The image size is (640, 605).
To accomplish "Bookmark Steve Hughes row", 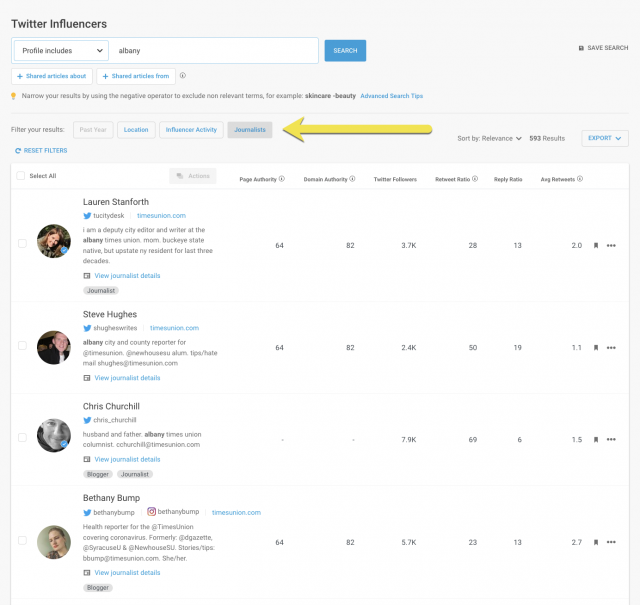I will pos(596,348).
